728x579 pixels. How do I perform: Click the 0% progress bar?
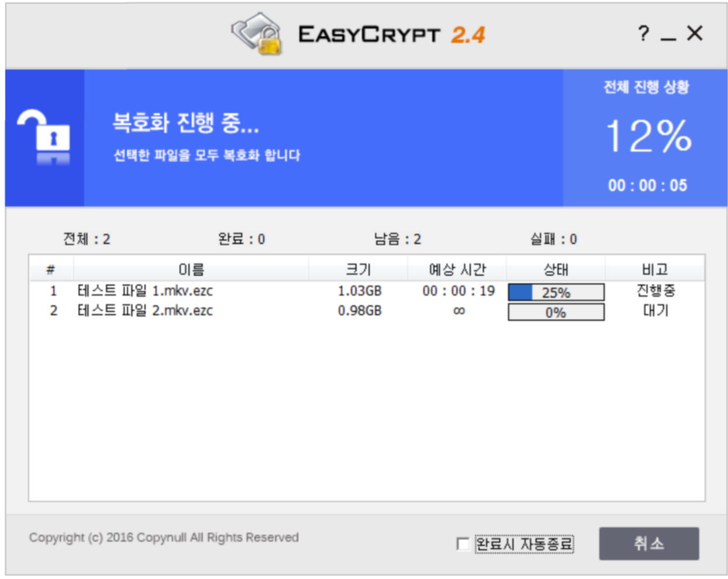coord(556,312)
